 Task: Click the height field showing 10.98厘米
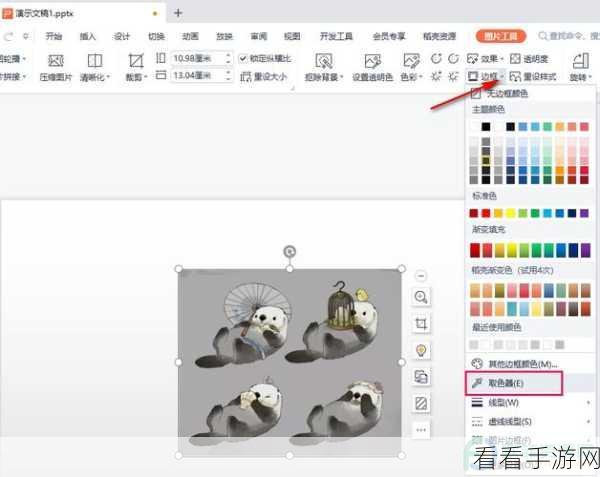click(x=197, y=59)
